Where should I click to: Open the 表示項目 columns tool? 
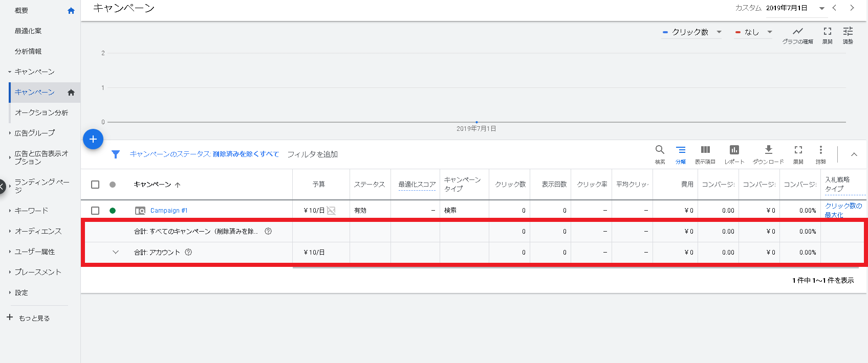pos(705,154)
